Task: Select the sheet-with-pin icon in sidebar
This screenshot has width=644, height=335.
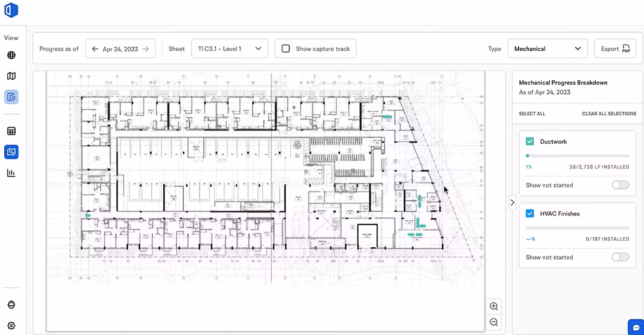Action: (11, 98)
